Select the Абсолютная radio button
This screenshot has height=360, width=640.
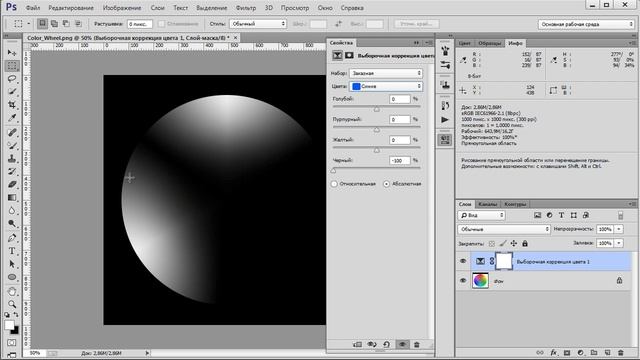tap(387, 184)
